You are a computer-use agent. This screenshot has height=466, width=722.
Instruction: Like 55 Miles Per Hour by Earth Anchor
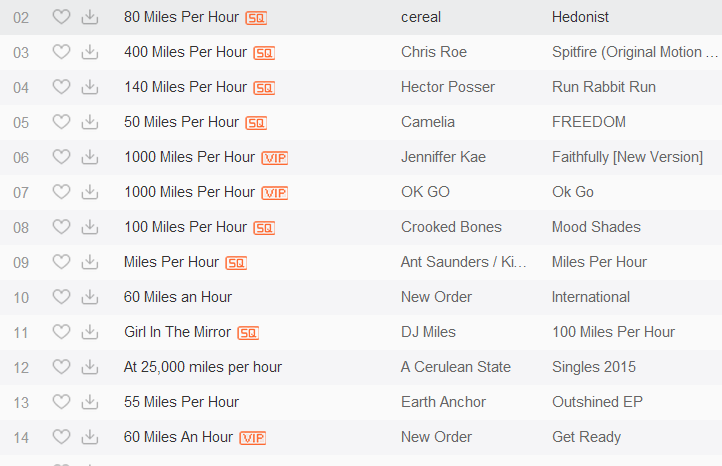[x=61, y=402]
